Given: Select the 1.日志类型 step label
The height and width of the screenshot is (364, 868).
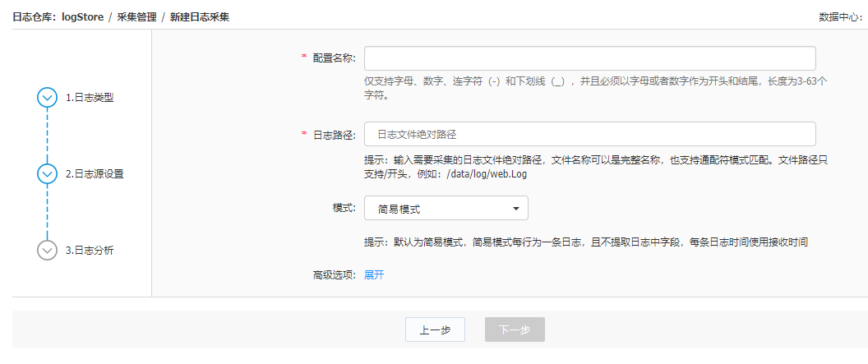Looking at the screenshot, I should [x=90, y=98].
